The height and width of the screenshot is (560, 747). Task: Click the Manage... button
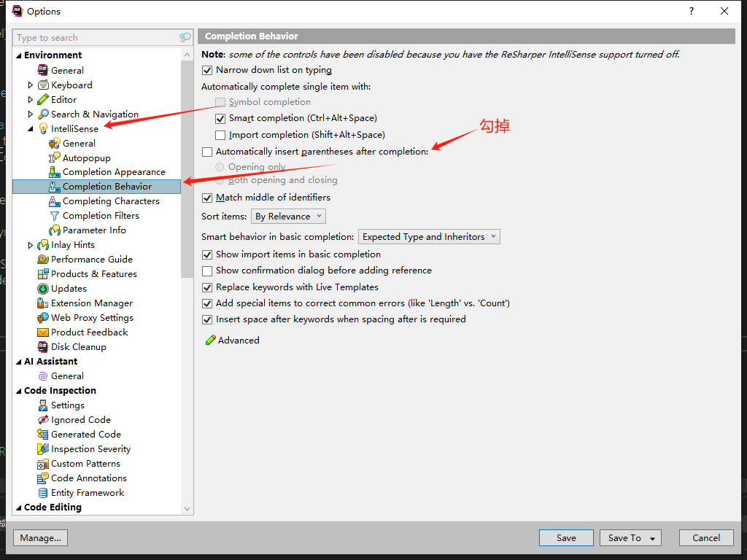[41, 537]
